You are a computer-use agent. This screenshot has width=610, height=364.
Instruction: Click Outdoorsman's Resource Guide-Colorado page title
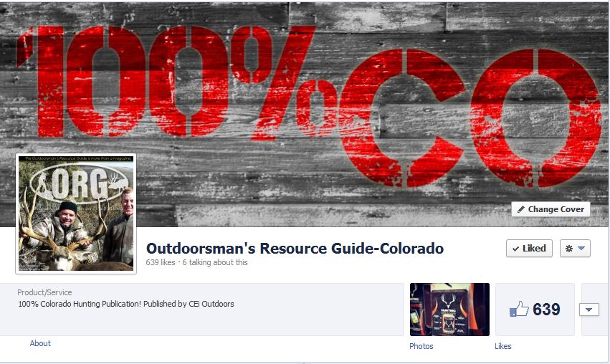coord(295,248)
